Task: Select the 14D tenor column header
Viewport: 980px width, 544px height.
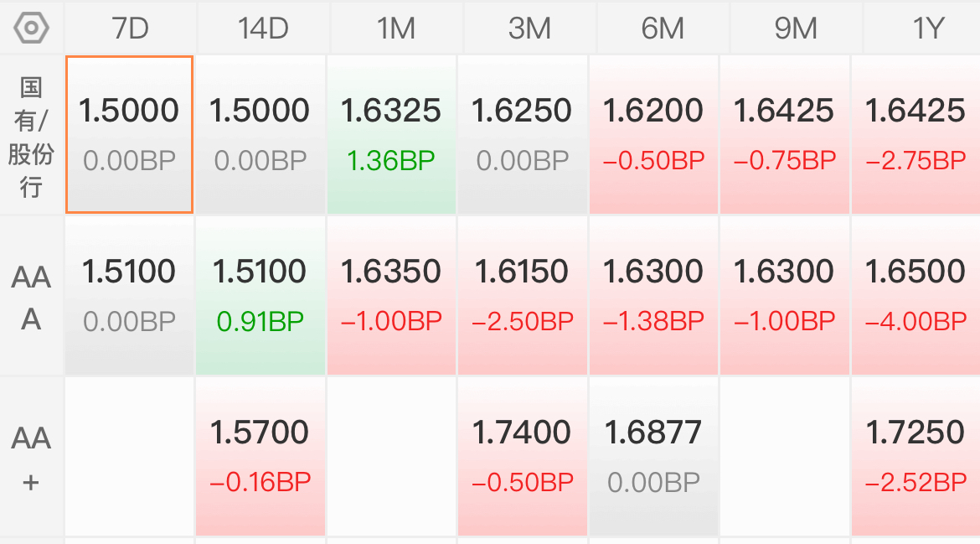Action: click(x=264, y=28)
